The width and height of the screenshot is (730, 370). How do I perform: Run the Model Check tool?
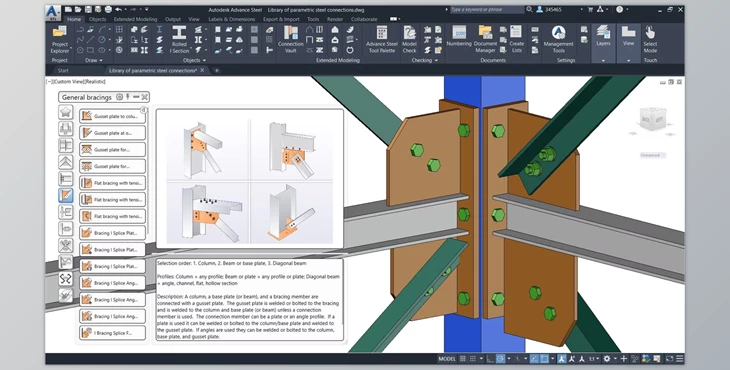(409, 39)
